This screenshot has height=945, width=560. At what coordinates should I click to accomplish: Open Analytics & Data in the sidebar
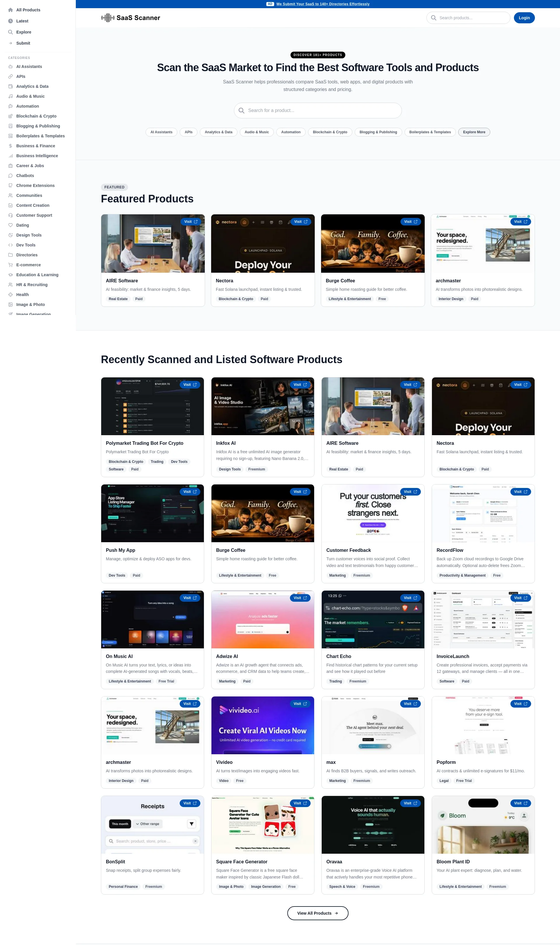(x=32, y=86)
